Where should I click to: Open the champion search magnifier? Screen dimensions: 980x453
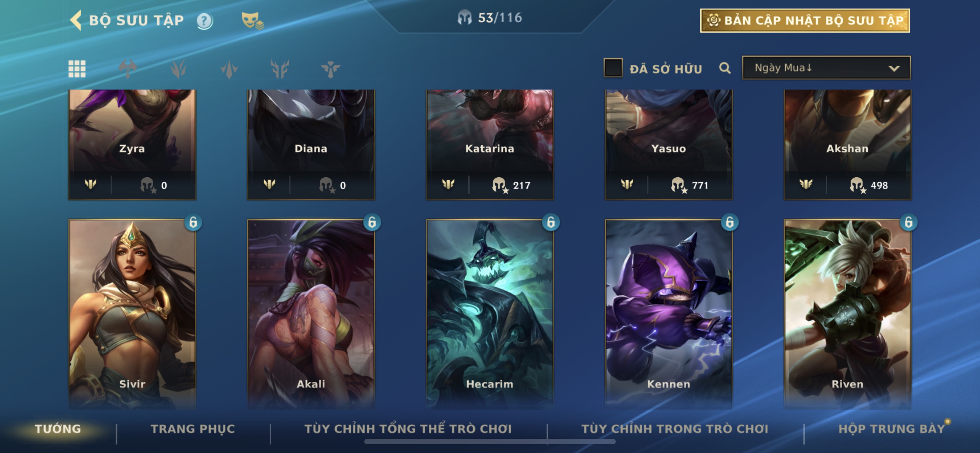click(725, 68)
